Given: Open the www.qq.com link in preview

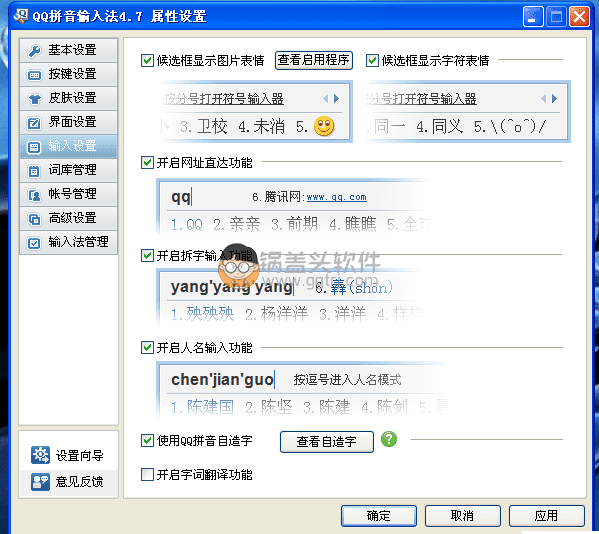Looking at the screenshot, I should (337, 197).
